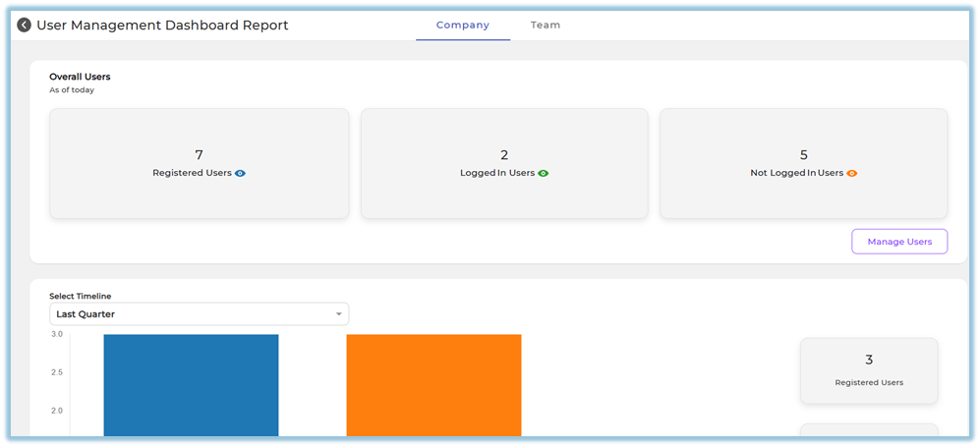
Task: Open the Team tab
Action: (546, 26)
